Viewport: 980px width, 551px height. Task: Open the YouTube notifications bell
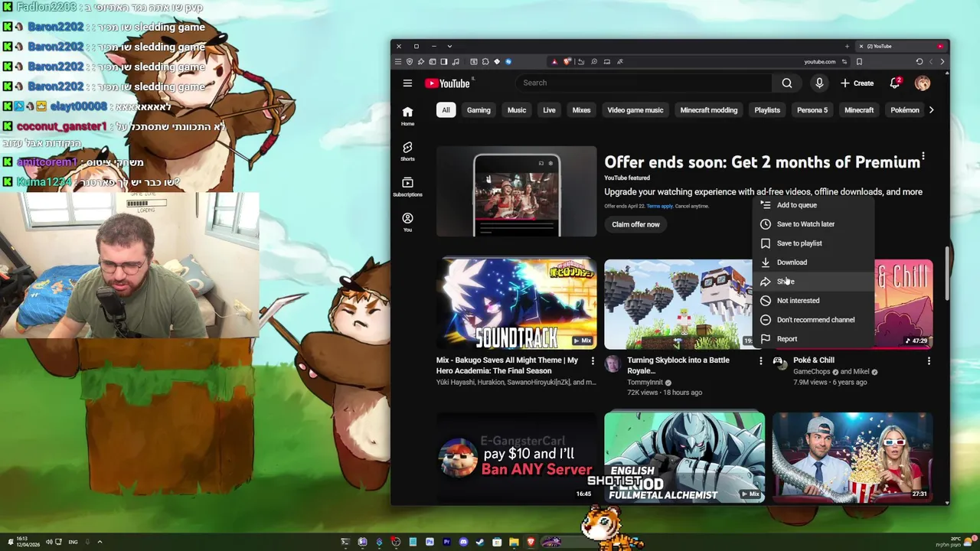pos(894,83)
